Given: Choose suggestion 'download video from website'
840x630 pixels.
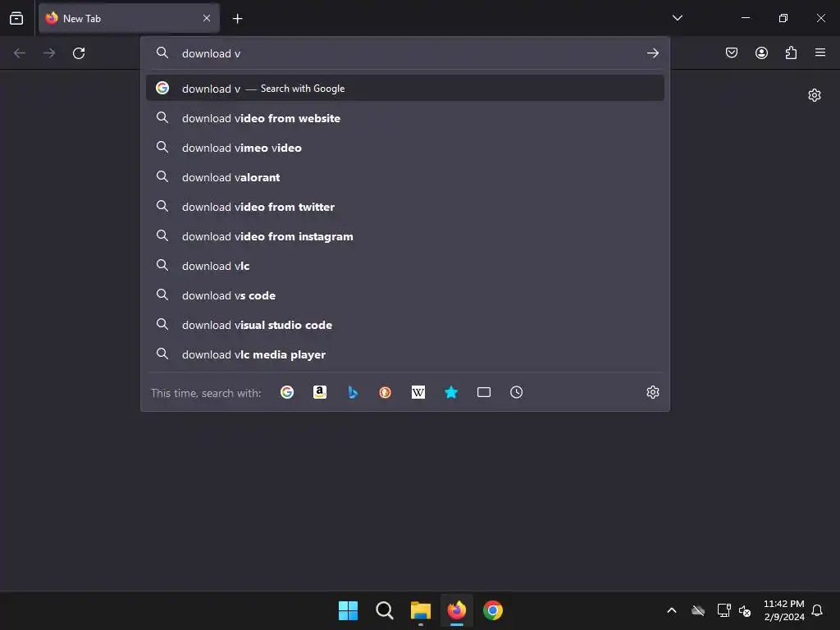Looking at the screenshot, I should [x=405, y=118].
